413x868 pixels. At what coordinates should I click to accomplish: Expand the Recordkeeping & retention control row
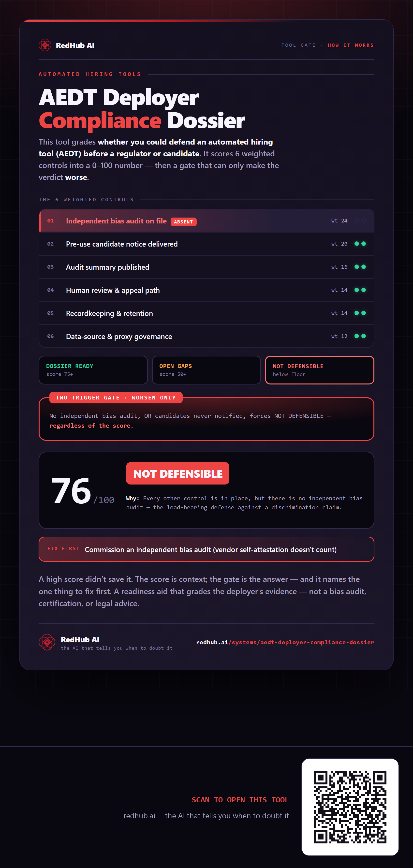coord(206,313)
